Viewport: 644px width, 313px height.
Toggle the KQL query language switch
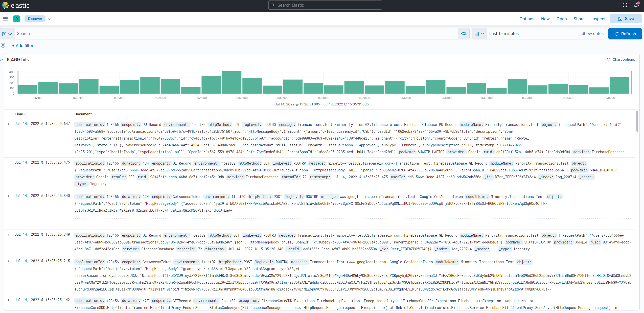464,34
